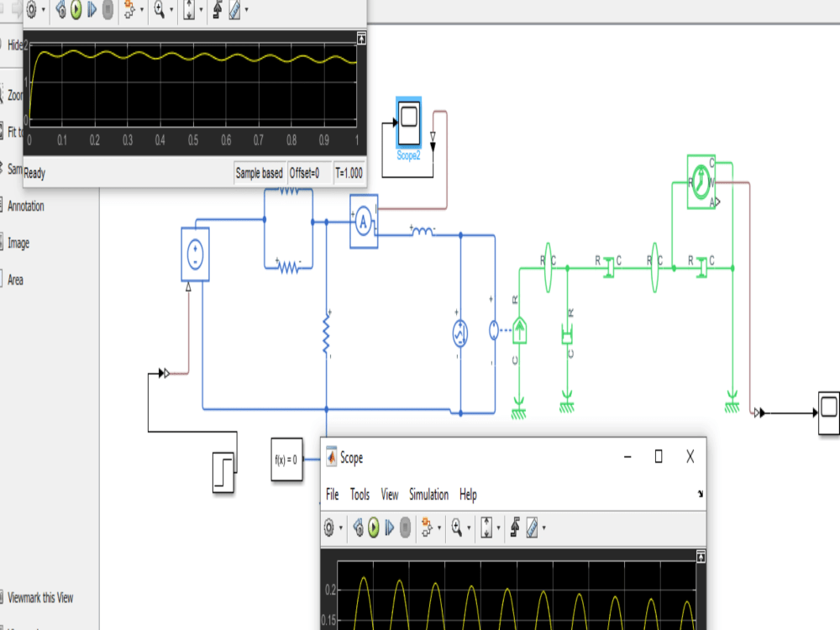This screenshot has width=840, height=630.
Task: Click Scale Axes icon in upper scope toolbar
Action: [x=189, y=9]
